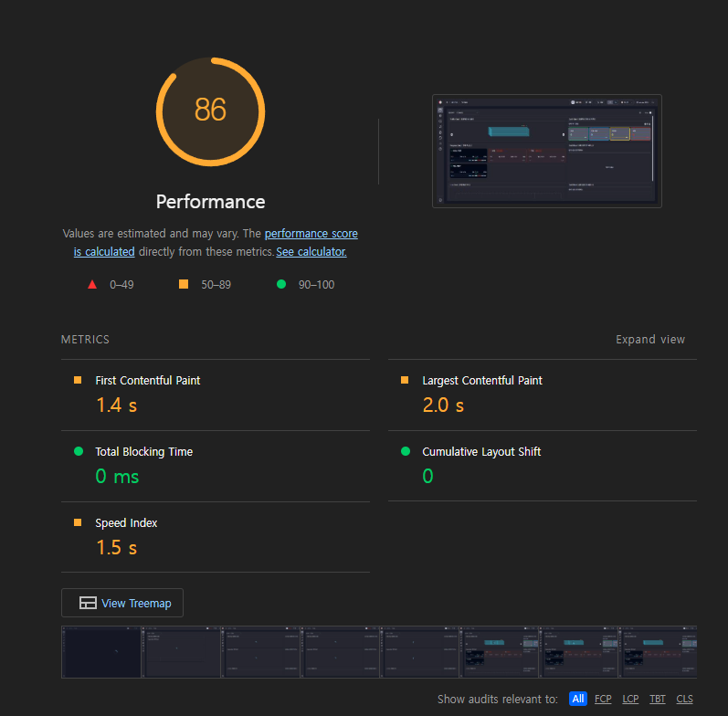Click the orange square beside Speed Index
Screen dimensions: 728x716
pyautogui.click(x=78, y=522)
